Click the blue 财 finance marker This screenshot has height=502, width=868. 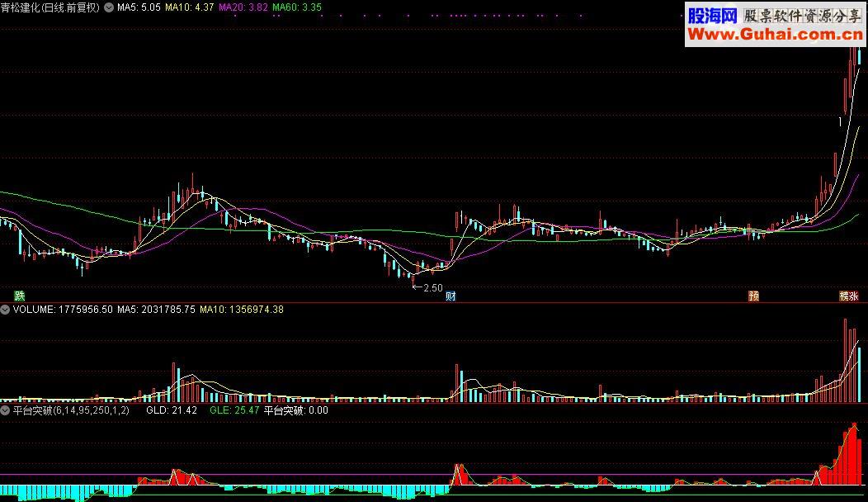click(x=451, y=296)
